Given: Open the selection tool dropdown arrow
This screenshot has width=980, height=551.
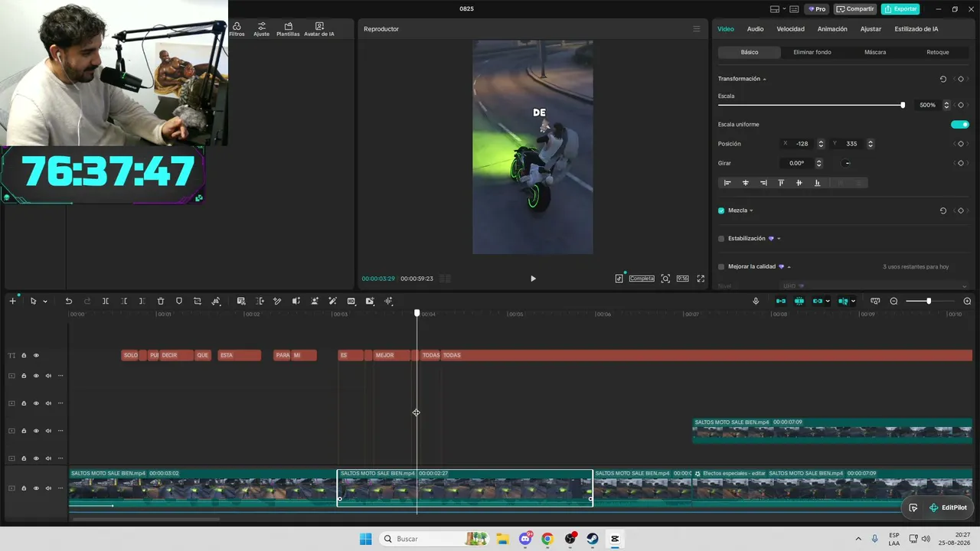Looking at the screenshot, I should 45,302.
